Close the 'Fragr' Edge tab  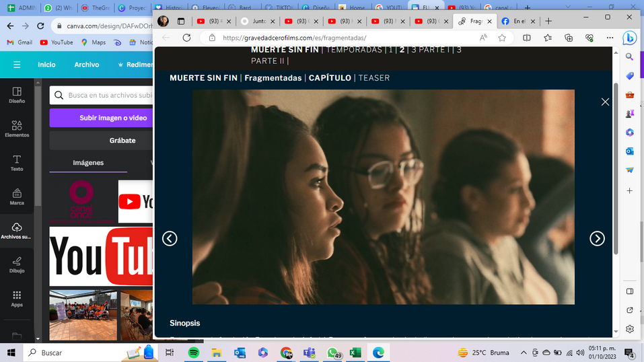pyautogui.click(x=490, y=22)
